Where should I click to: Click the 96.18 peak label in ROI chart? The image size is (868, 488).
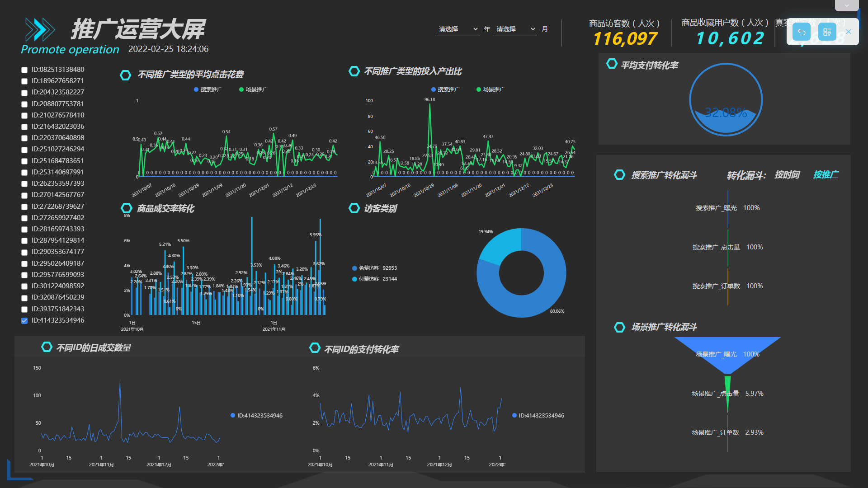click(x=429, y=99)
